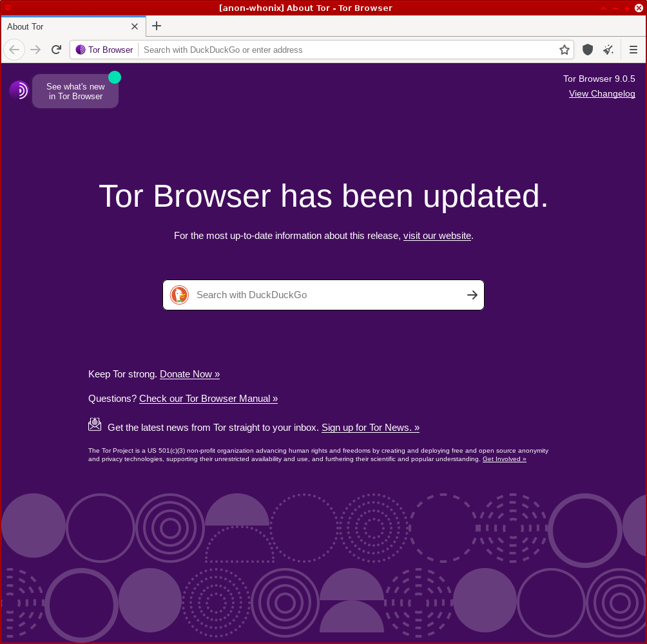Open Sign up for Tor News link

pyautogui.click(x=371, y=428)
